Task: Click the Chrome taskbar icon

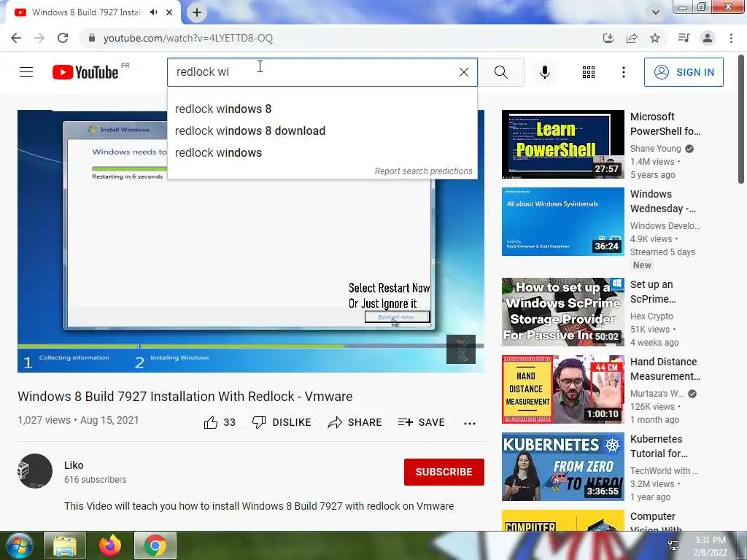Action: 155,545
